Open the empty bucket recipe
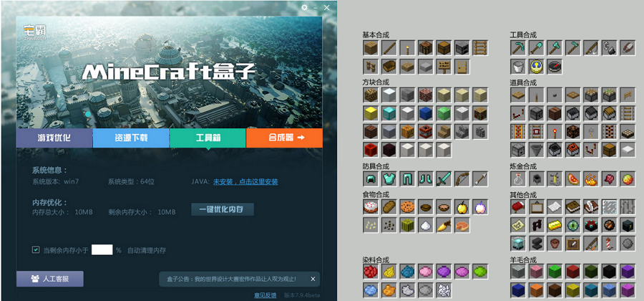This screenshot has height=301, width=644. (x=518, y=67)
